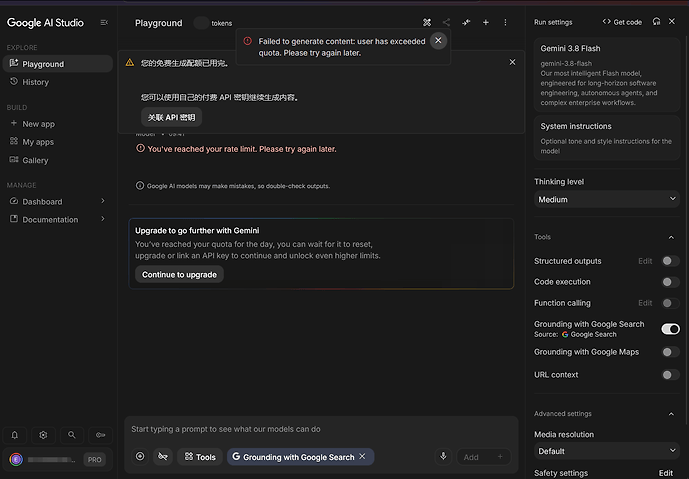This screenshot has height=479, width=689.
Task: Click the tokens counter next to Playground
Action: pyautogui.click(x=213, y=23)
